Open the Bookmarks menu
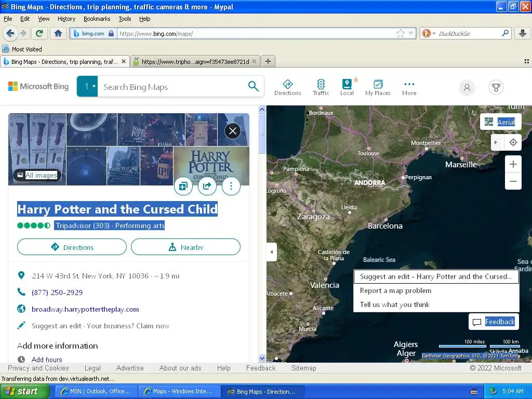This screenshot has height=399, width=532. point(97,19)
